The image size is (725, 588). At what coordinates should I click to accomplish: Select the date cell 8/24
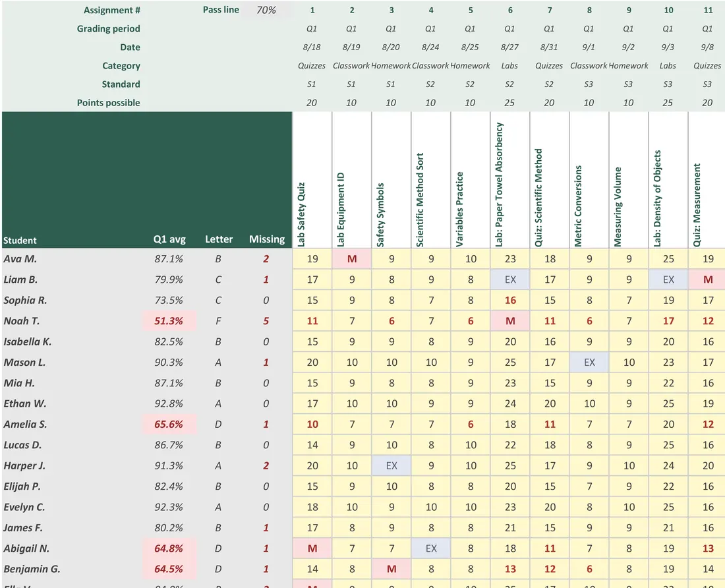430,47
